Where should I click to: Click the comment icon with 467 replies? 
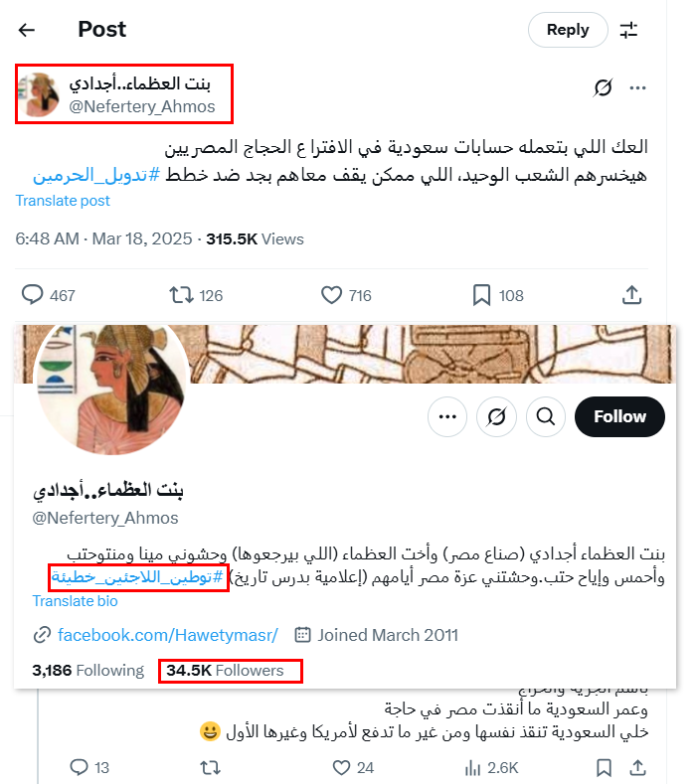click(x=33, y=295)
